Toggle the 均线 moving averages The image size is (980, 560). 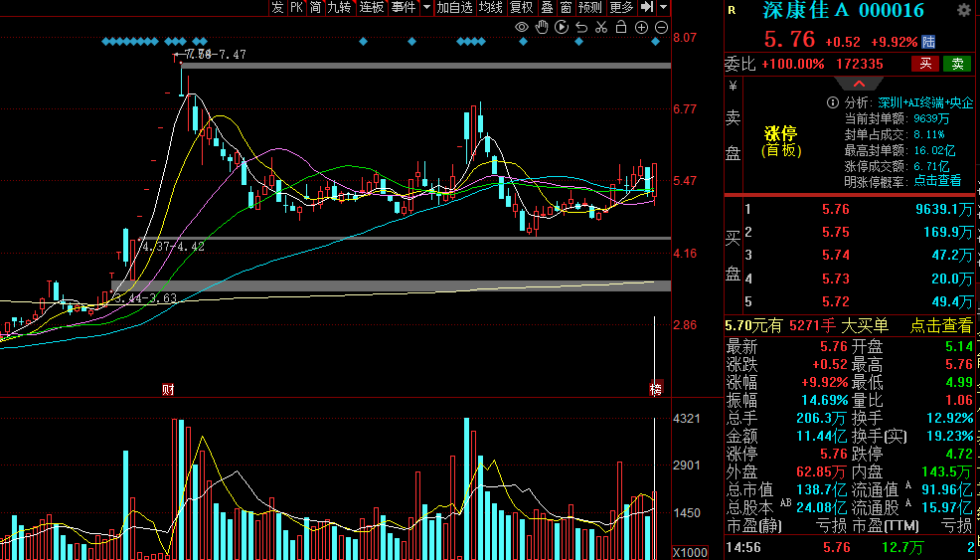click(x=491, y=7)
